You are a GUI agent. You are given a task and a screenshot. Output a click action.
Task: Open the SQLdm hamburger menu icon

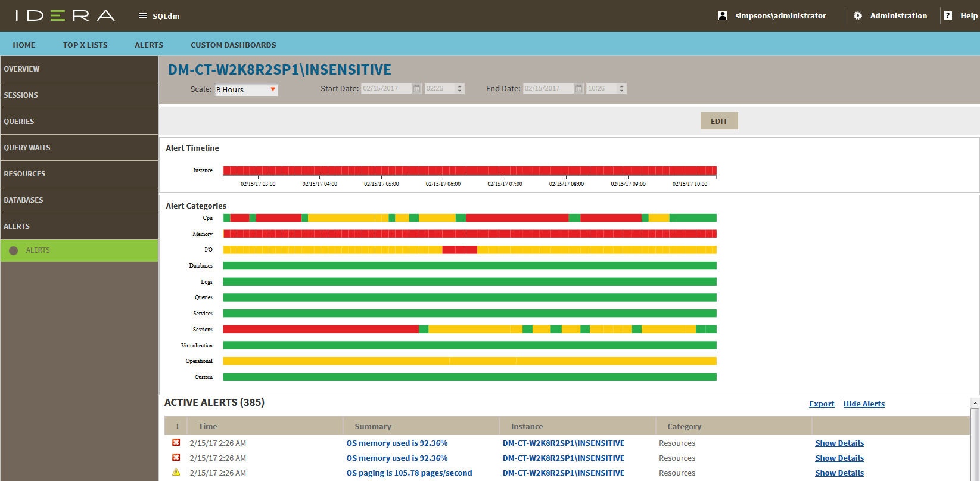pos(142,16)
